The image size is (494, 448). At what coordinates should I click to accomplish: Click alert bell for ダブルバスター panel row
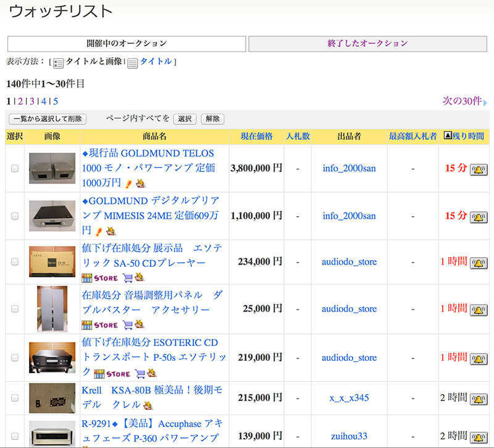[479, 310]
